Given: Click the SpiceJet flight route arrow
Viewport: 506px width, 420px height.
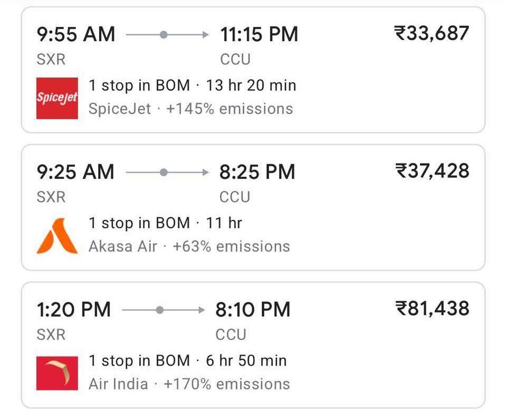Looking at the screenshot, I should [x=168, y=35].
